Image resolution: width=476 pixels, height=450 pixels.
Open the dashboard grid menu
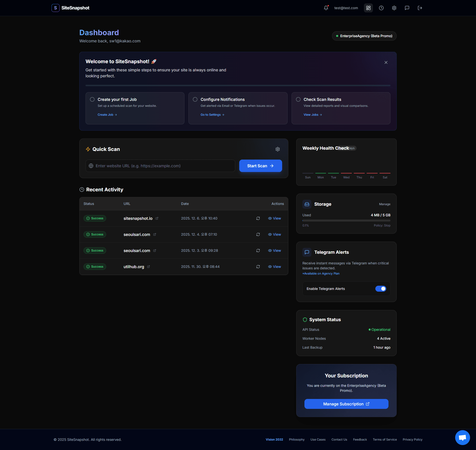pos(368,8)
